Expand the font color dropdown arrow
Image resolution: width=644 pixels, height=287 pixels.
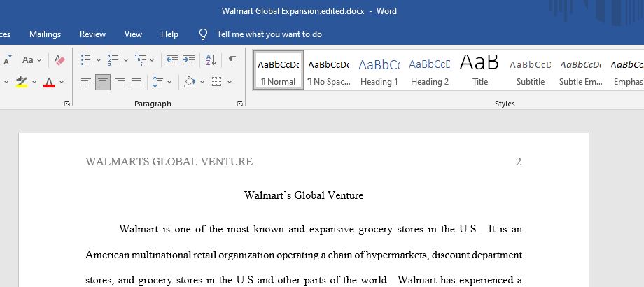point(62,82)
